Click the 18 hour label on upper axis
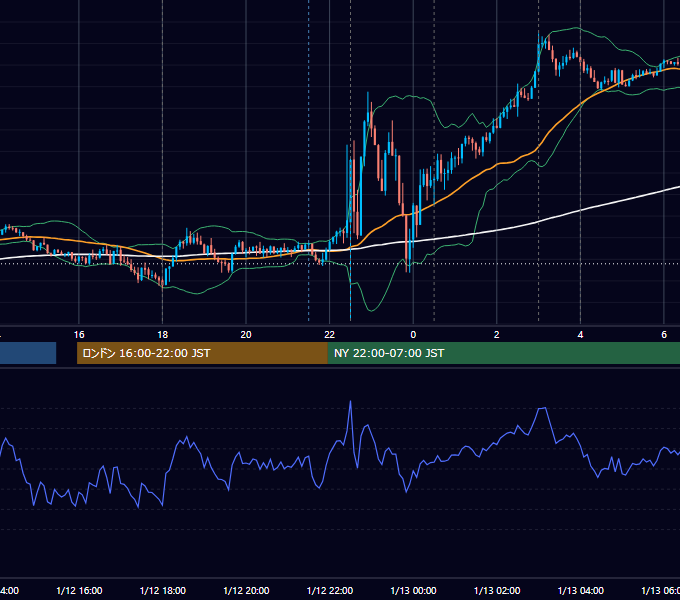This screenshot has height=600, width=680. (x=163, y=335)
